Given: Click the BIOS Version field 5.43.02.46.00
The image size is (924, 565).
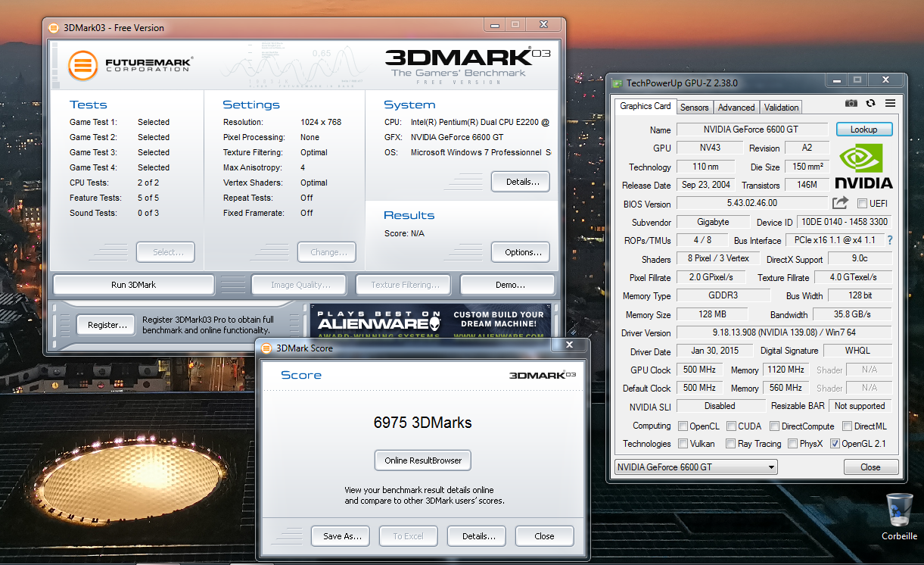Looking at the screenshot, I should click(751, 203).
